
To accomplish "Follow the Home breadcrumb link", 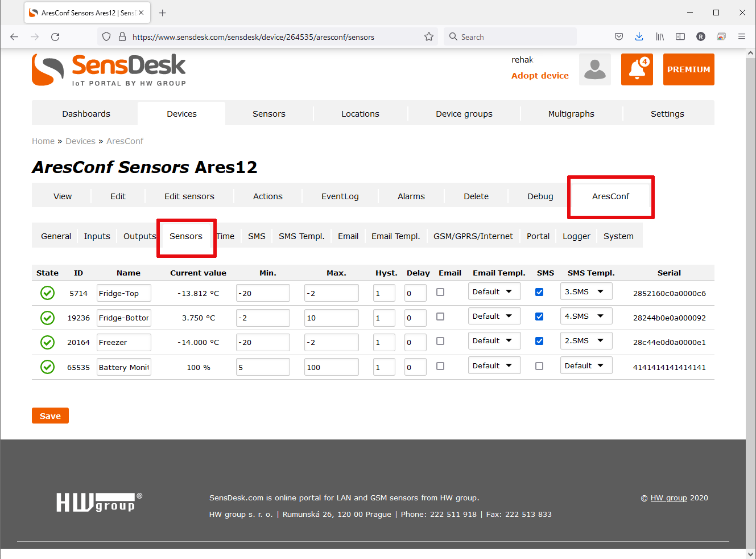I will coord(43,141).
